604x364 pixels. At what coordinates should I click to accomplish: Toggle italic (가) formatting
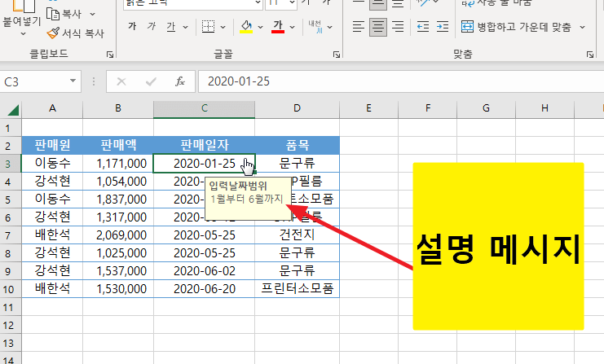(152, 27)
